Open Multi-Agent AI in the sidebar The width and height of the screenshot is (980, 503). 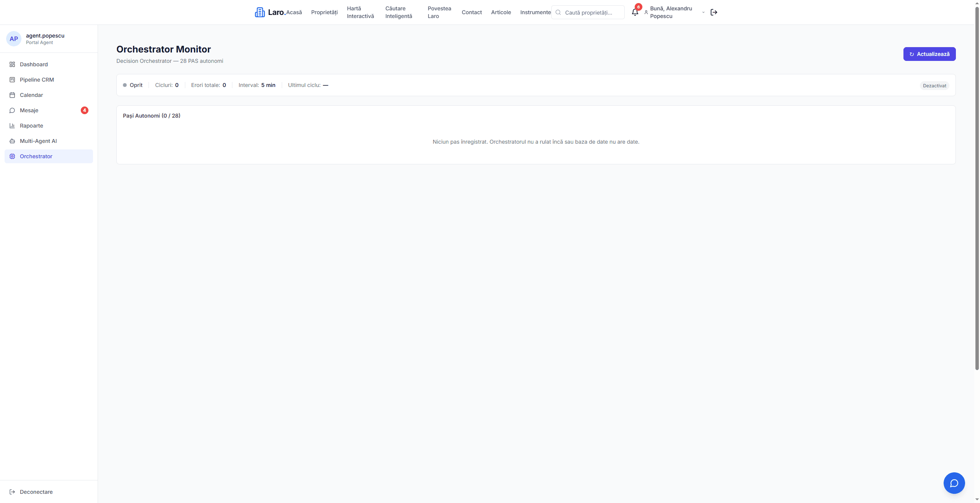coord(38,141)
